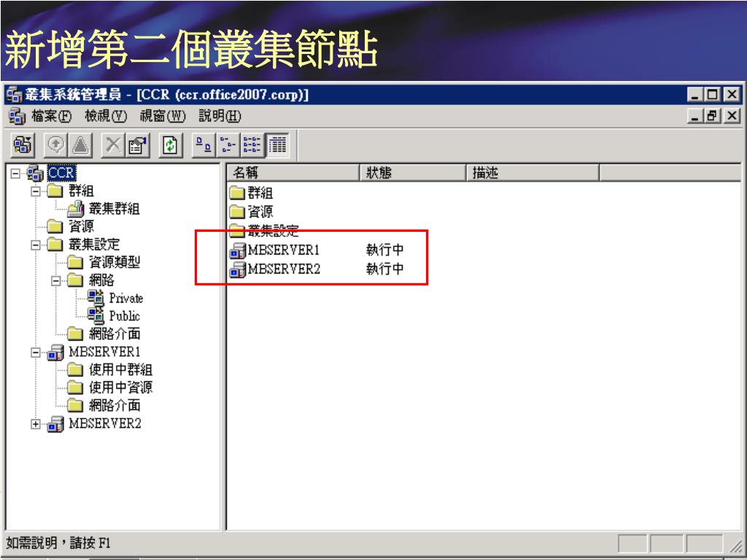Collapse the MBSERVER1 tree branch
Image resolution: width=747 pixels, height=560 pixels.
point(36,352)
